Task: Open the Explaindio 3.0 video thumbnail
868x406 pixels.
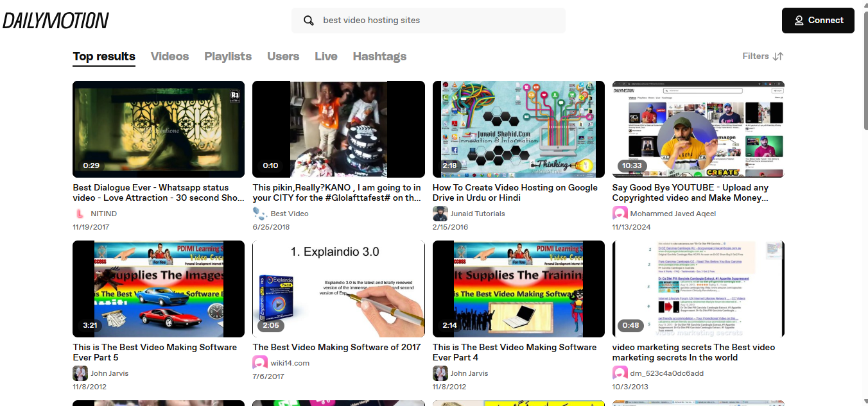Action: point(338,289)
